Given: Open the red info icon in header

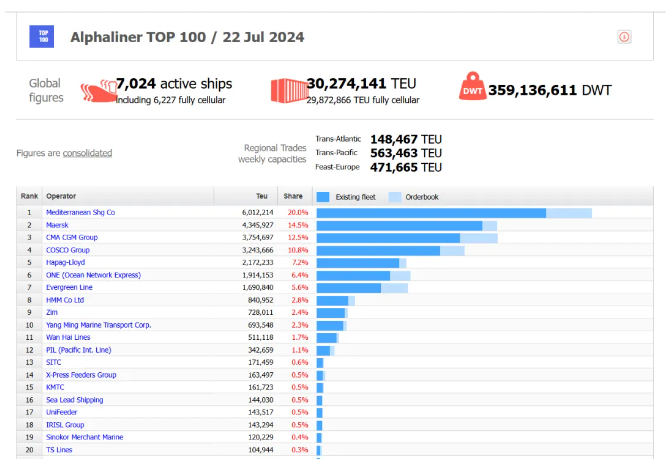Looking at the screenshot, I should point(624,37).
